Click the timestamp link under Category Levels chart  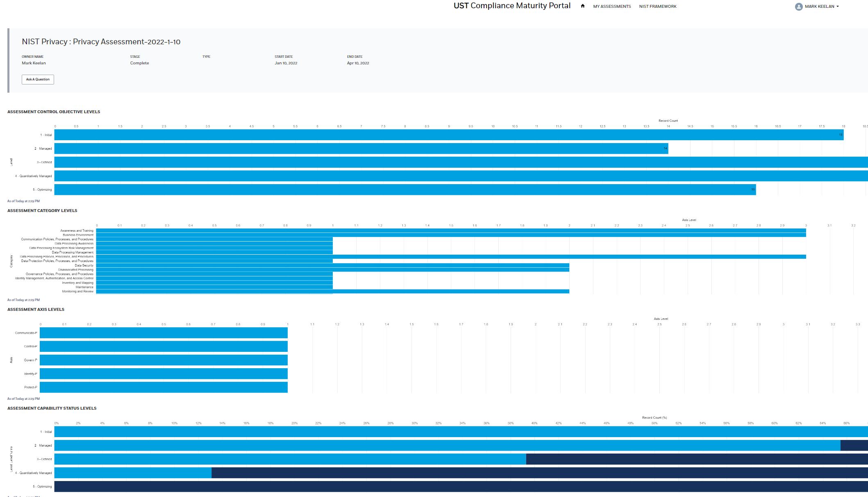pyautogui.click(x=23, y=300)
